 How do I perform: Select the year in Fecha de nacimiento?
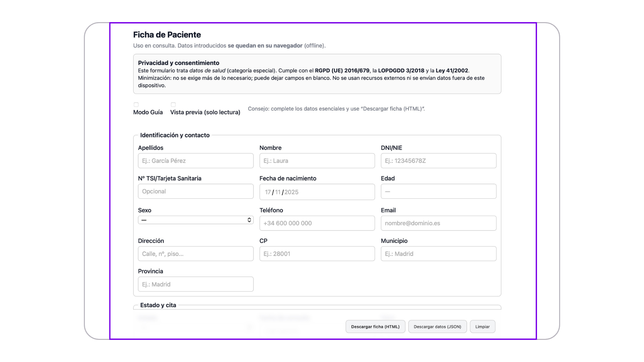[291, 192]
